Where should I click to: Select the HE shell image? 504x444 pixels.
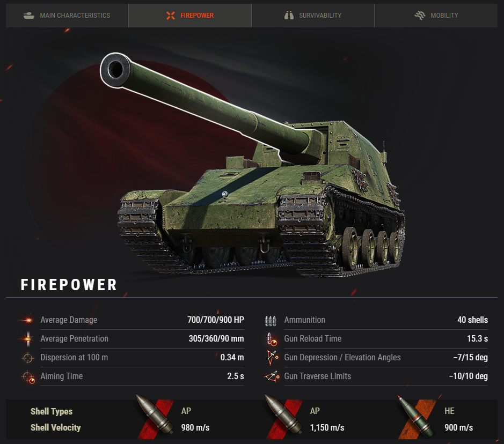tap(417, 417)
